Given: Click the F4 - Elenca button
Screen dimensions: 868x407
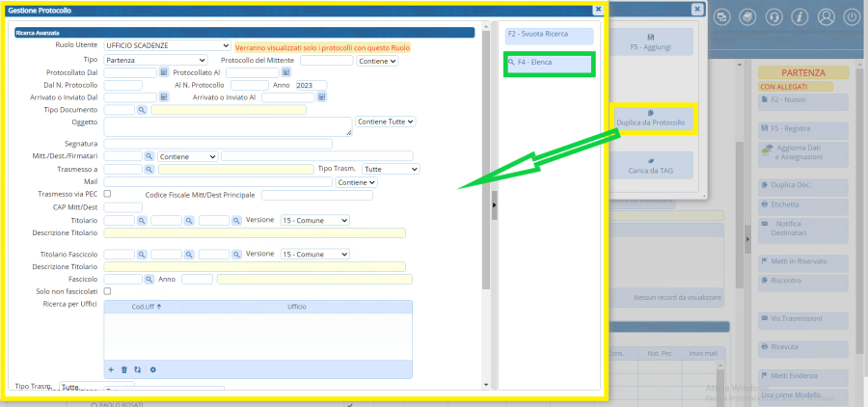Looking at the screenshot, I should click(551, 63).
